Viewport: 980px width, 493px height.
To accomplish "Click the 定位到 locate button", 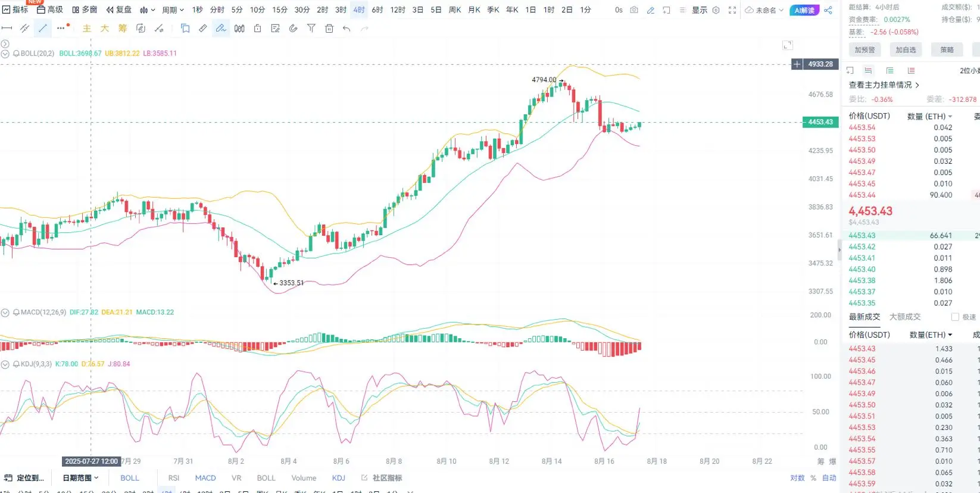I will click(24, 478).
